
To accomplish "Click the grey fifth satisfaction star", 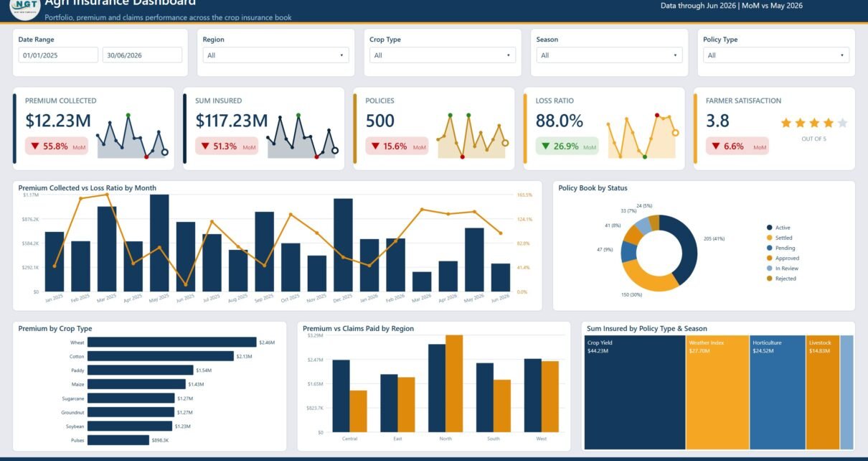I will click(x=842, y=123).
